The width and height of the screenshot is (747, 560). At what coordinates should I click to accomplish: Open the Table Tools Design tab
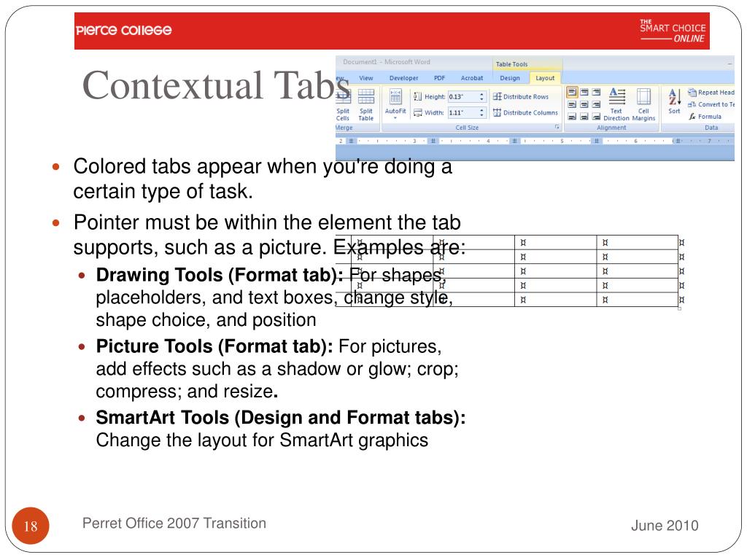(510, 78)
